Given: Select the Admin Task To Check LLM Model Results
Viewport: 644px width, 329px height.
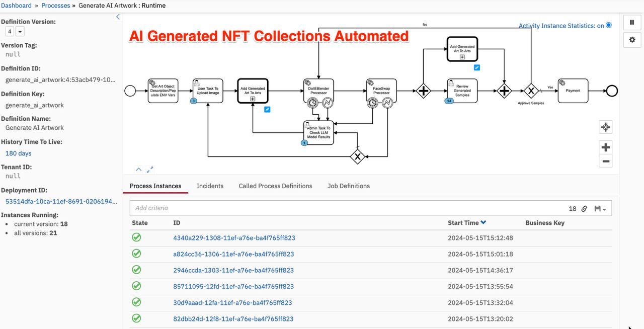Looking at the screenshot, I should click(318, 132).
